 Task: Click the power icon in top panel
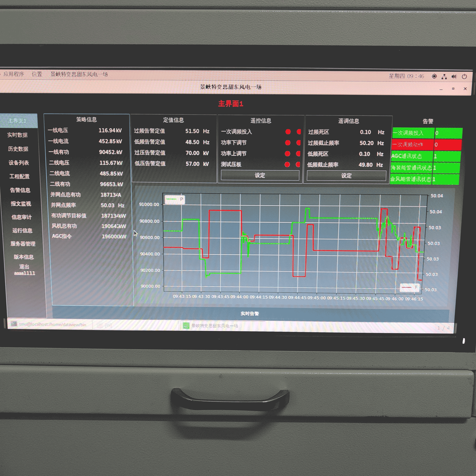pos(464,76)
